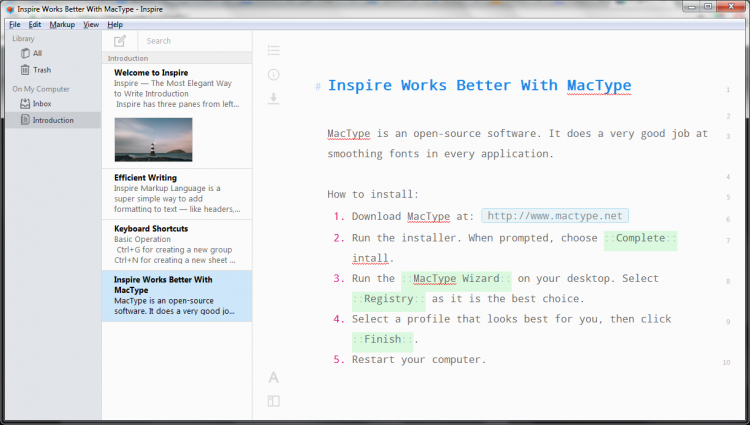The height and width of the screenshot is (425, 750).
Task: Open the View menu
Action: click(91, 24)
